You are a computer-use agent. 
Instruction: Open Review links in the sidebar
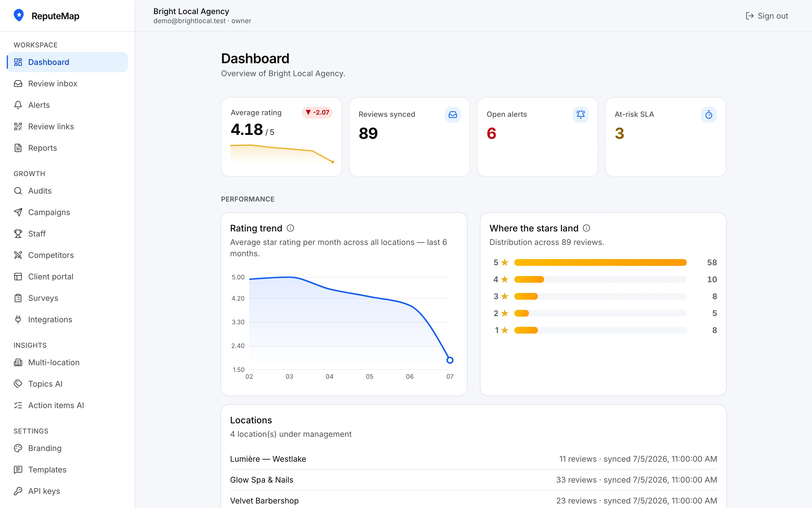tap(67, 127)
